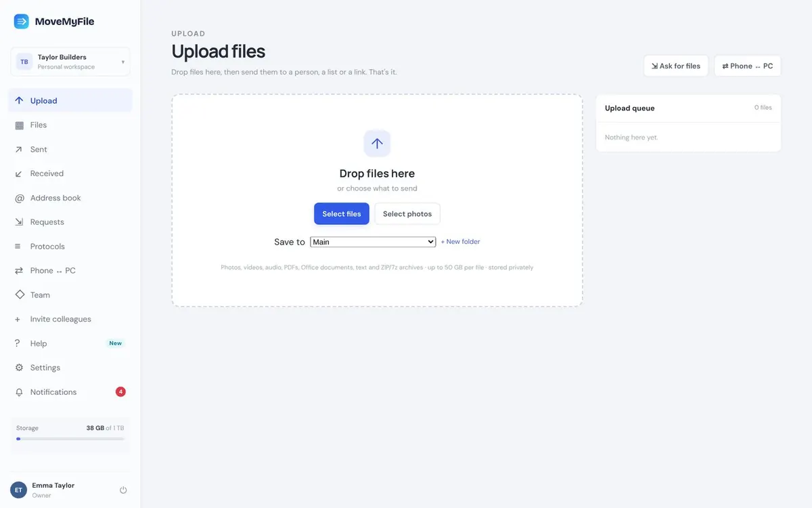This screenshot has width=812, height=508.
Task: Click the Help question mark icon
Action: click(19, 343)
